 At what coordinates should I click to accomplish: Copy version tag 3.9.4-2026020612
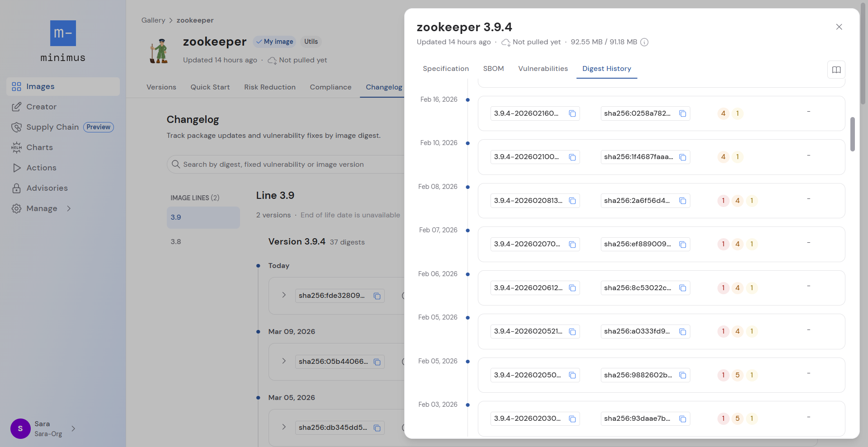(572, 288)
